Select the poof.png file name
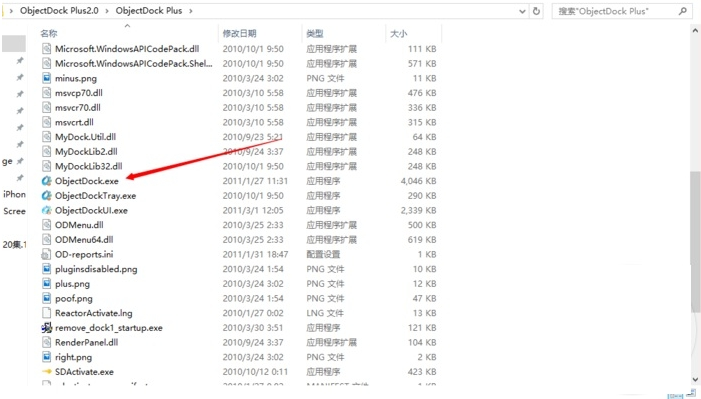Screen dimensions: 701x399 coord(74,298)
